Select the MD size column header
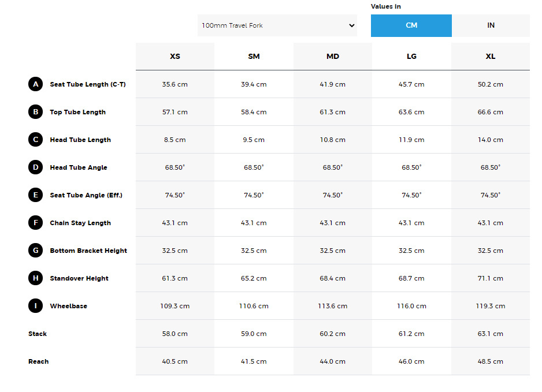The height and width of the screenshot is (392, 542). 333,57
